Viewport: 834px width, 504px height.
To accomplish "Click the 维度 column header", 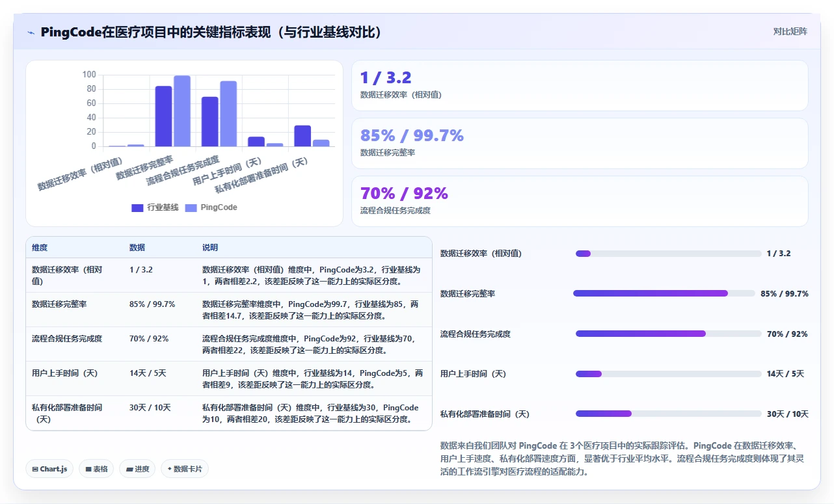I will (x=40, y=248).
